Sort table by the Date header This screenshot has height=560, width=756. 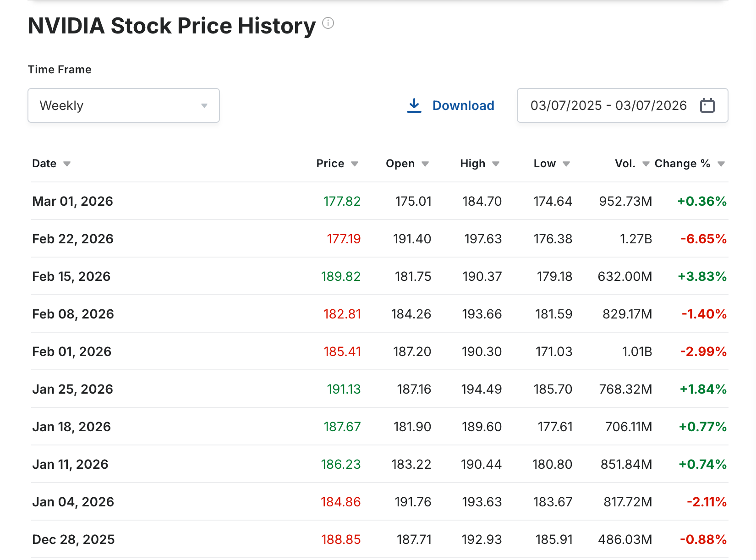[44, 164]
